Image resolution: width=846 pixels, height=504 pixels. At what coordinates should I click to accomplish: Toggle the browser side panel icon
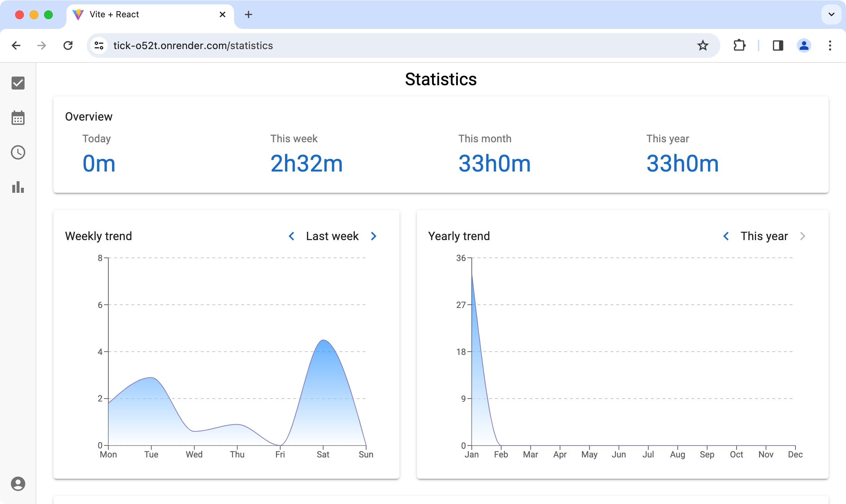778,45
